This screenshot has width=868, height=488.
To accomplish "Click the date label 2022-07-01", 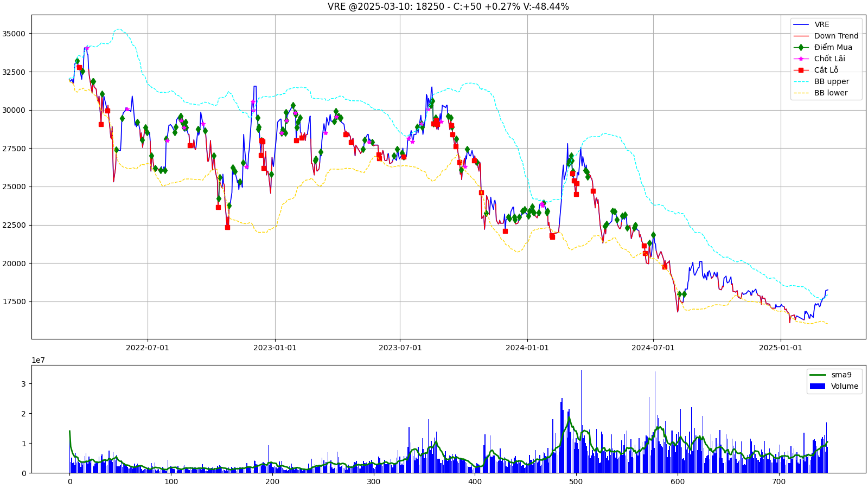I will (148, 348).
